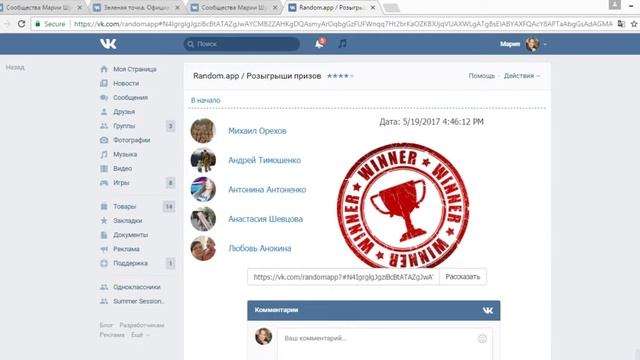Click the bookmark star in address bar

tap(634, 24)
